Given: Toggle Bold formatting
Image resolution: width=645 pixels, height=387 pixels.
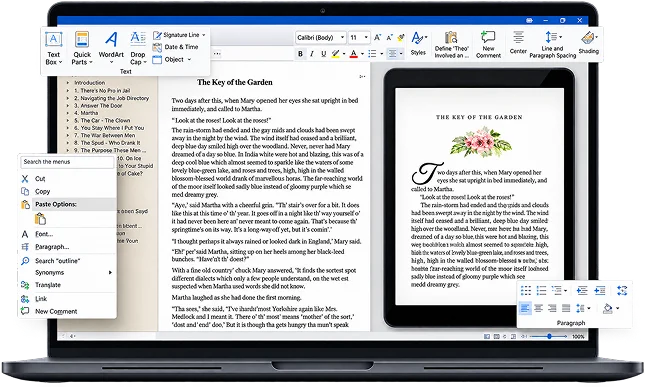Looking at the screenshot, I should pyautogui.click(x=300, y=54).
